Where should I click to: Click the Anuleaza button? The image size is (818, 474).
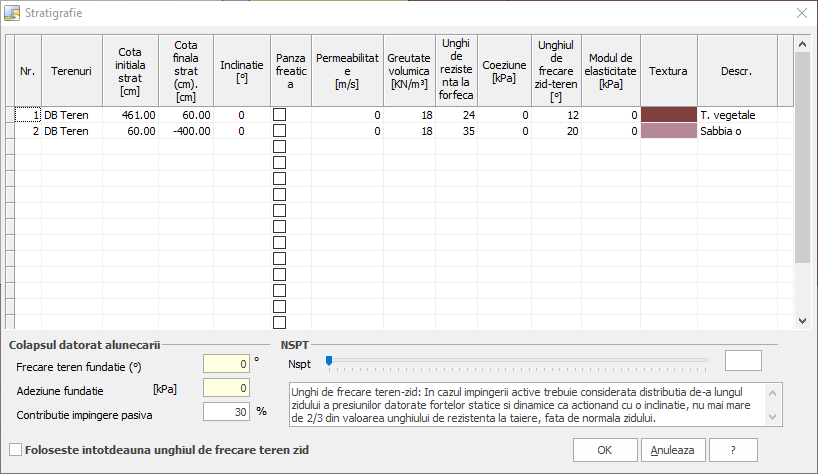(672, 450)
